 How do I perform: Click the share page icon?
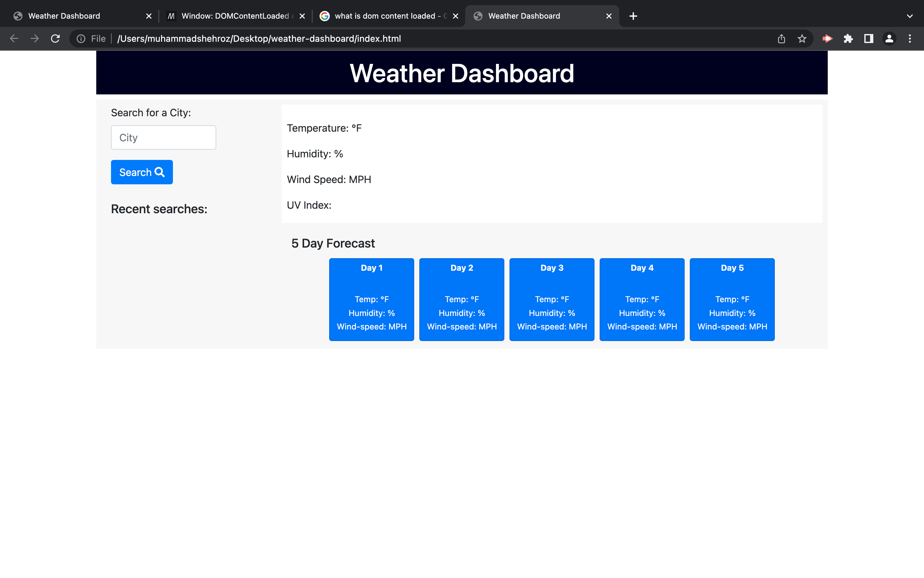tap(781, 39)
